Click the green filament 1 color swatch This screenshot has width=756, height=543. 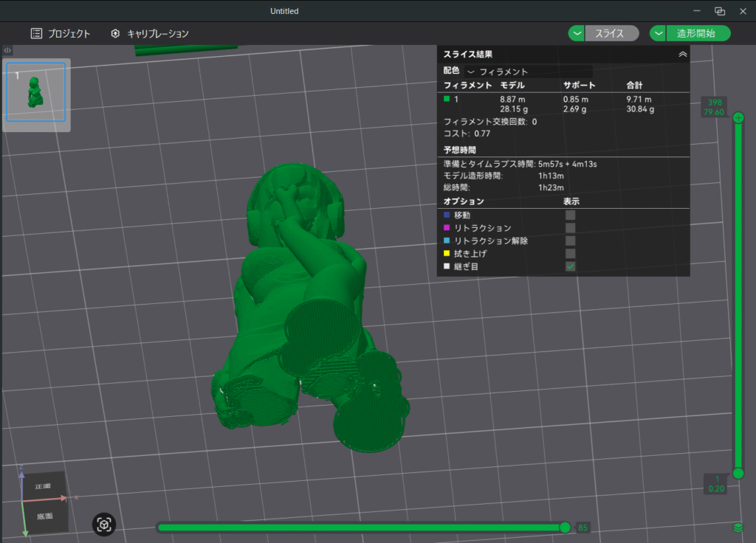click(x=447, y=99)
